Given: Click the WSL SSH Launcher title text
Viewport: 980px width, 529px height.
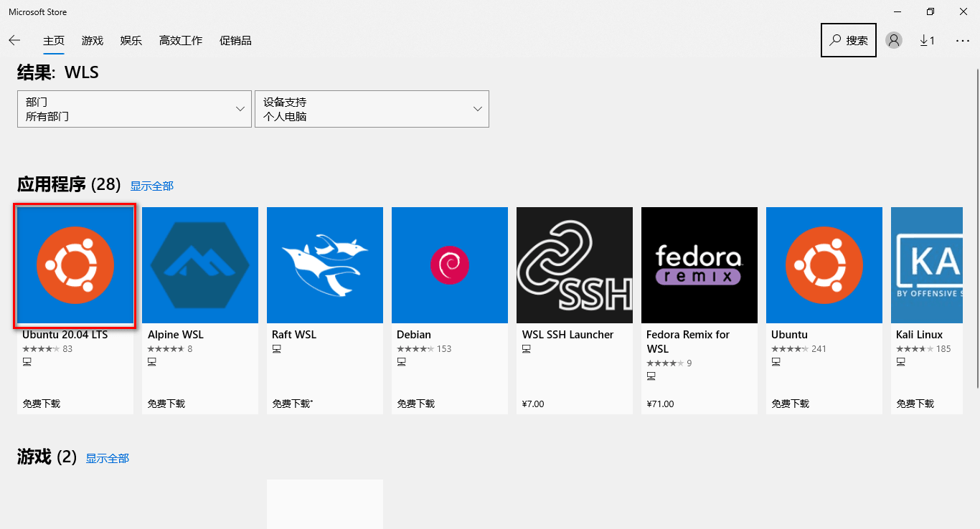Looking at the screenshot, I should point(567,335).
